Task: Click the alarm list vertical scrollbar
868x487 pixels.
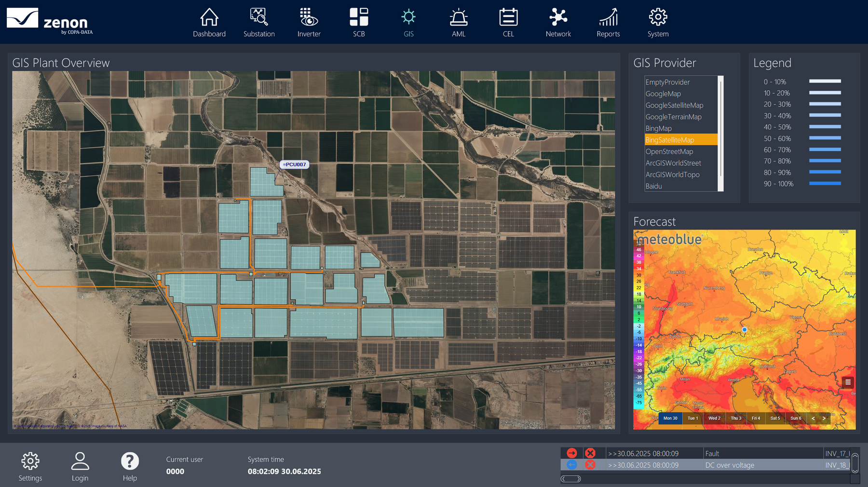Action: (x=855, y=463)
